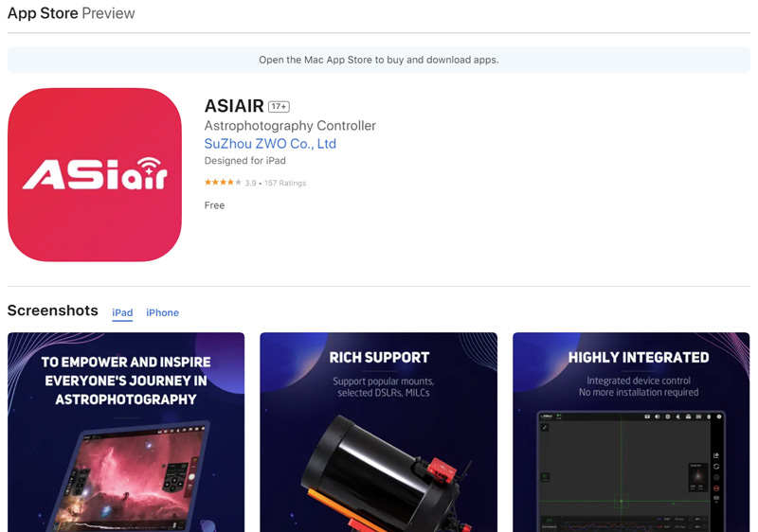
Task: Click the red camera on the telescope image
Action: coord(442,470)
